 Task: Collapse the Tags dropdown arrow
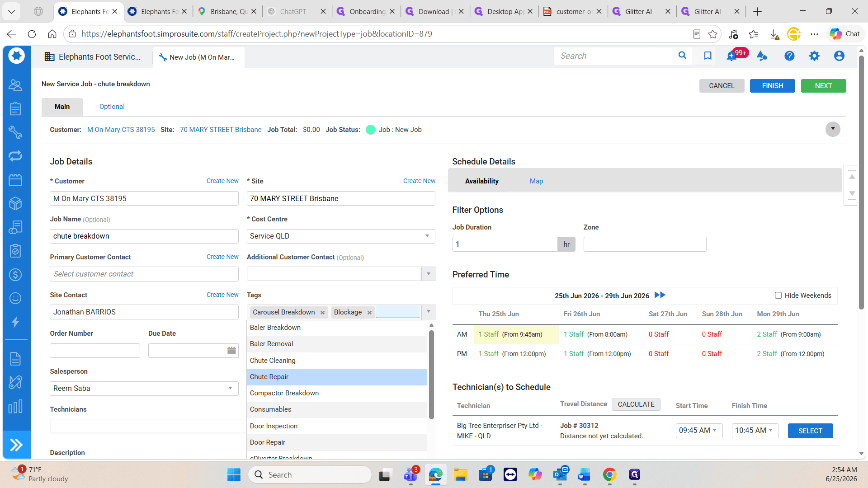pos(429,312)
